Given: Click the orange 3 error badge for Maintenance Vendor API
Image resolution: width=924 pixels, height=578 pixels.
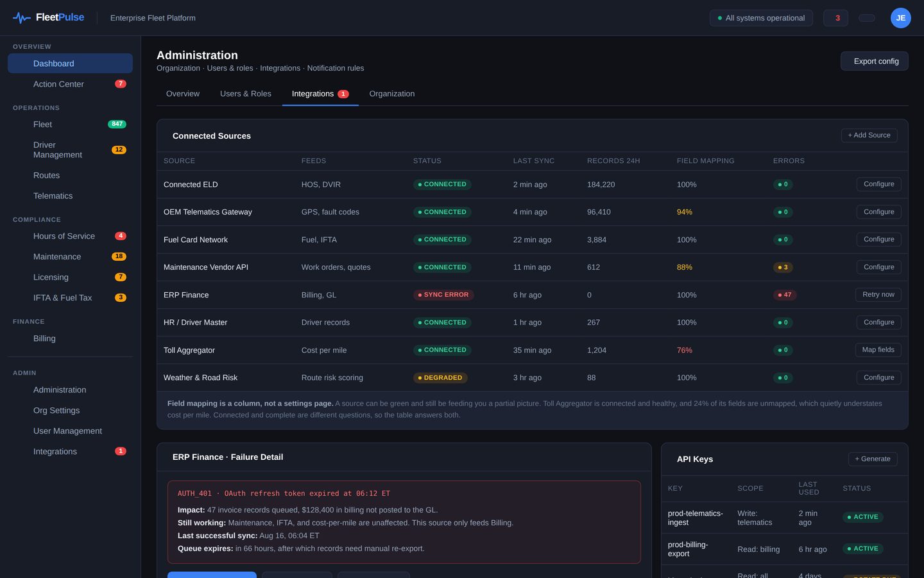Looking at the screenshot, I should click(x=783, y=267).
